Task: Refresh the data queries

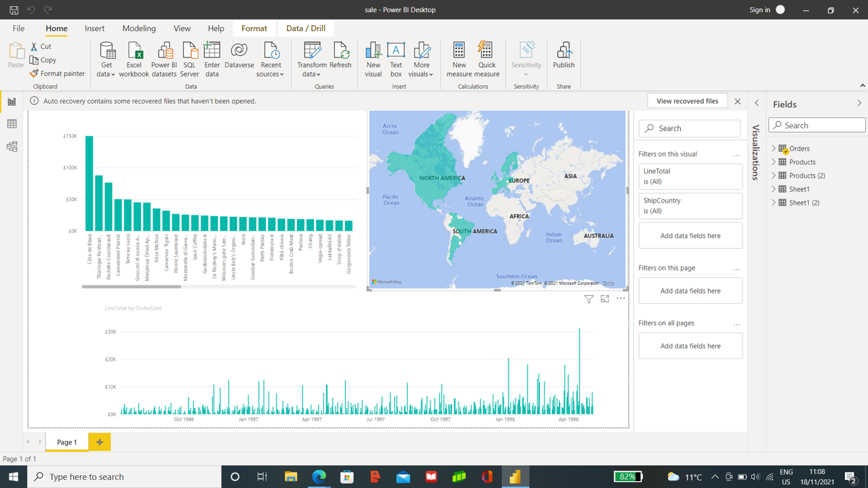Action: pyautogui.click(x=340, y=56)
